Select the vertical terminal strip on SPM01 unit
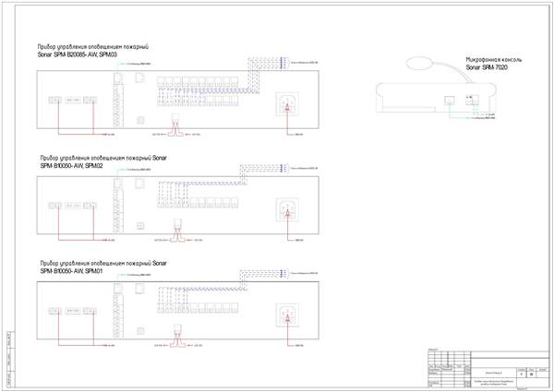 tap(118, 316)
